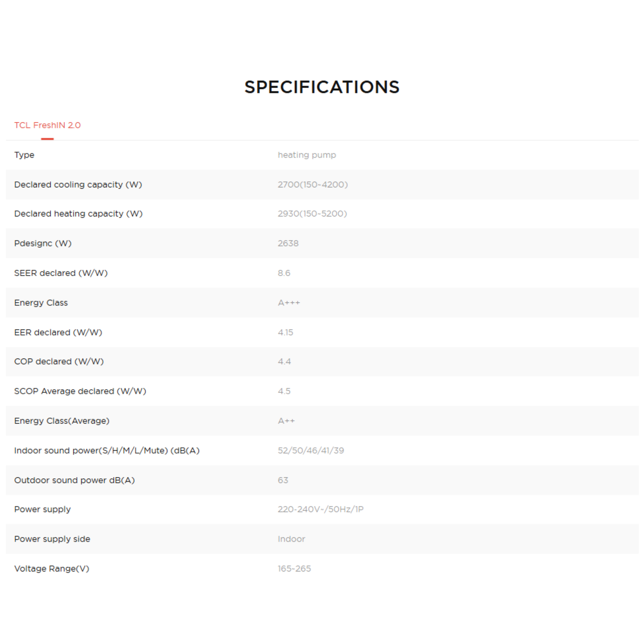Click SCOP Average declared (W/W) label
This screenshot has height=644, width=644.
click(80, 391)
